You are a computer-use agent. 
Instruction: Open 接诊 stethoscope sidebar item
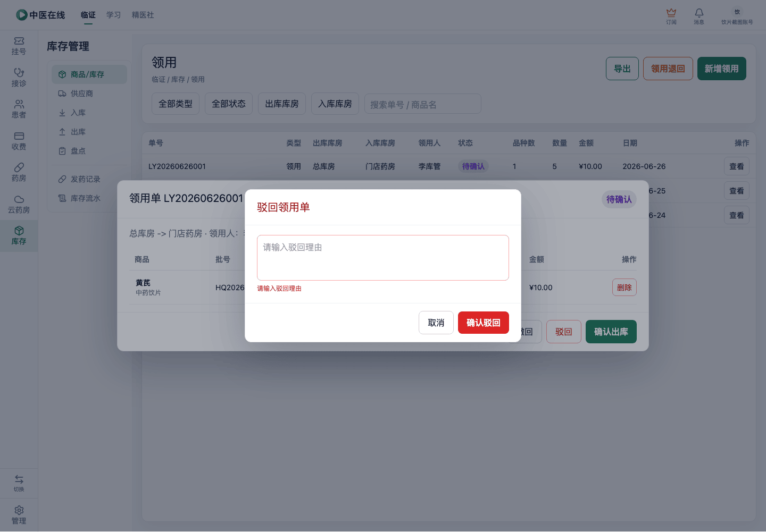19,78
